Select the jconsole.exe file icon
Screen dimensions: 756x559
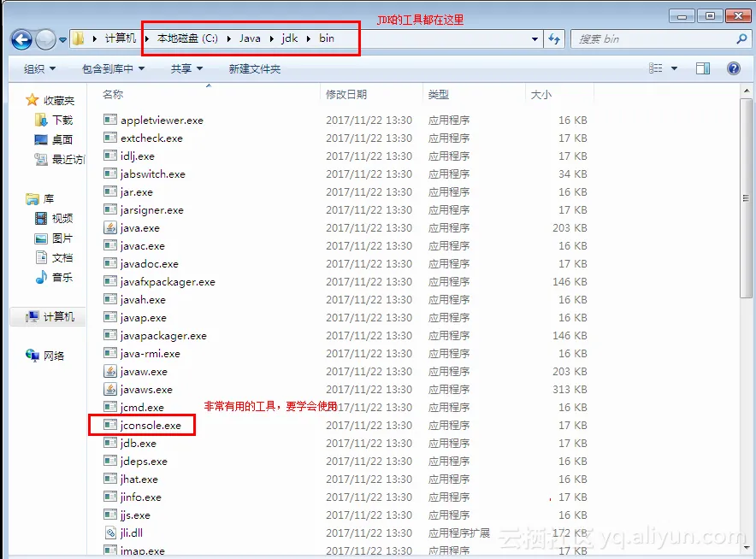tap(110, 425)
